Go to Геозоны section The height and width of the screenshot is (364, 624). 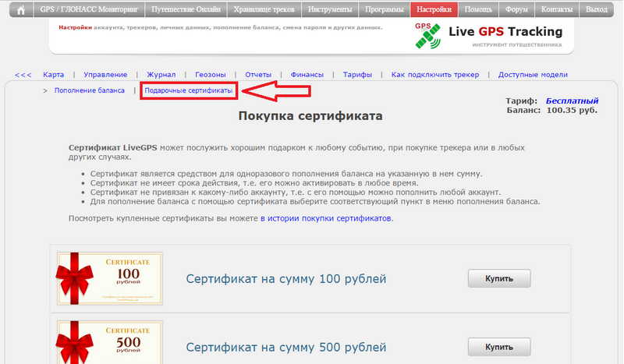tap(210, 75)
